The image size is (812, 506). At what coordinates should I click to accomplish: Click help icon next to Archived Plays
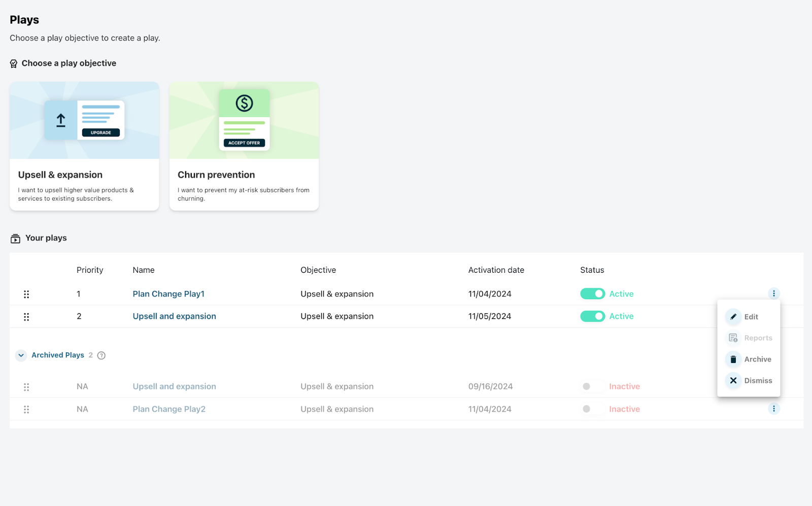click(101, 355)
